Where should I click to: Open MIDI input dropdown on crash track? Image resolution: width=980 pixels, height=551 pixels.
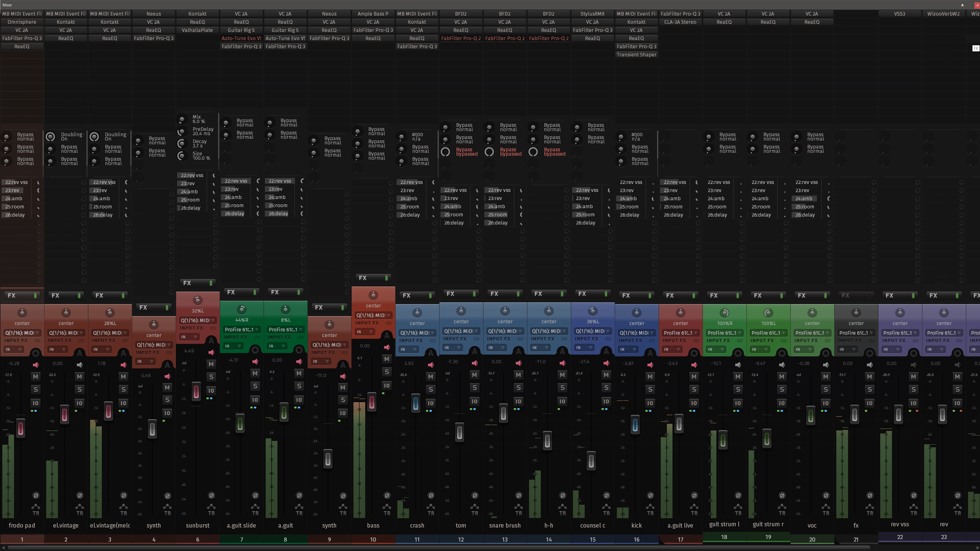[417, 333]
